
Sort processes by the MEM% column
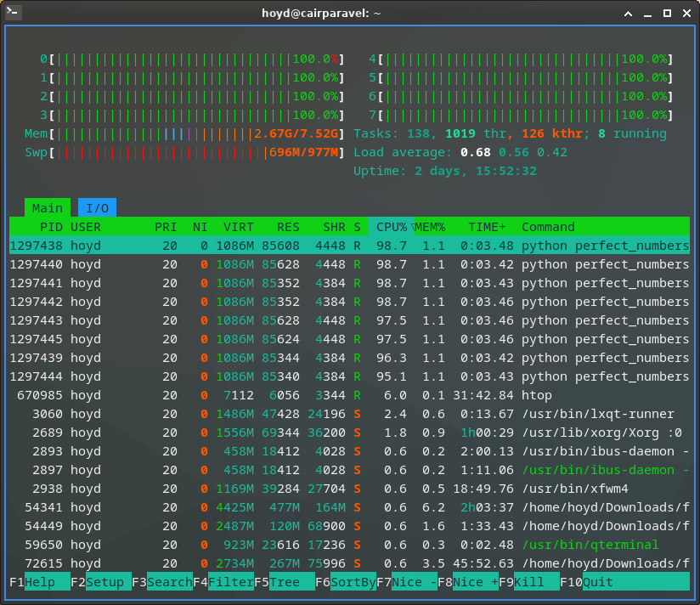(x=432, y=227)
